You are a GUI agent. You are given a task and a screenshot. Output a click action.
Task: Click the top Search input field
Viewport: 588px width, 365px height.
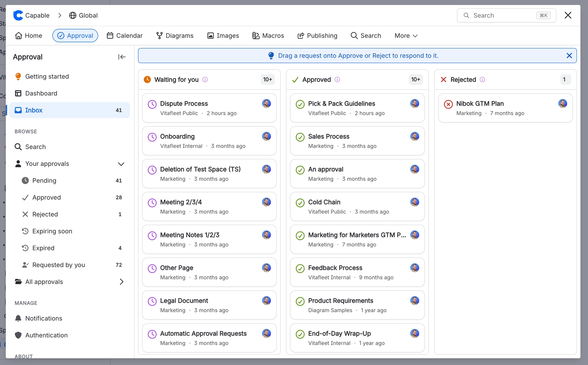[x=506, y=15]
